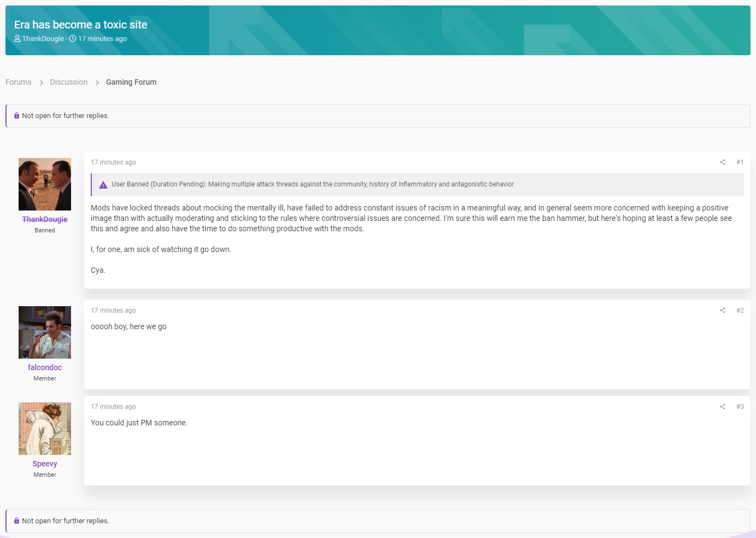Click Speevy's avatar image

click(x=45, y=429)
